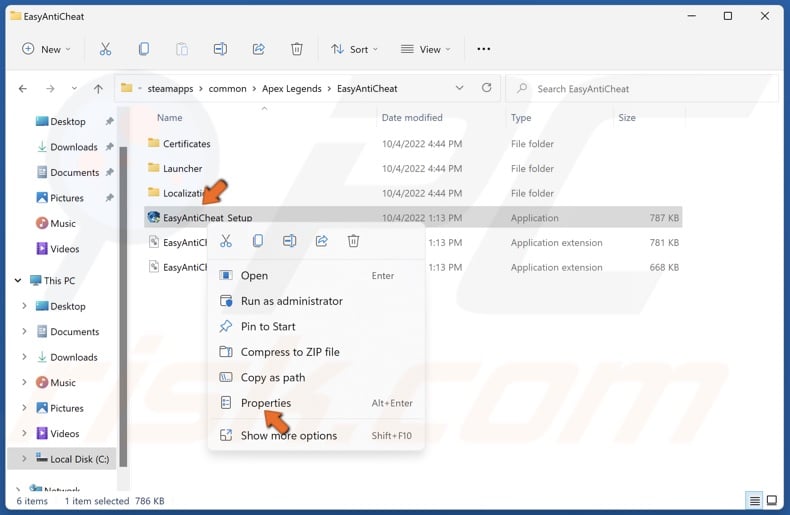The height and width of the screenshot is (515, 790).
Task: Refresh the EasyAntiCheat folder view
Action: coord(486,88)
